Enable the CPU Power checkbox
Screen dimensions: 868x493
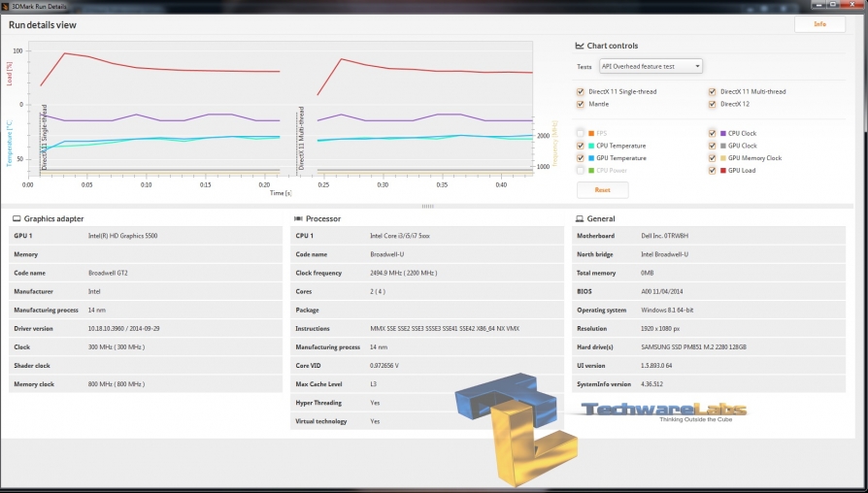(x=581, y=171)
